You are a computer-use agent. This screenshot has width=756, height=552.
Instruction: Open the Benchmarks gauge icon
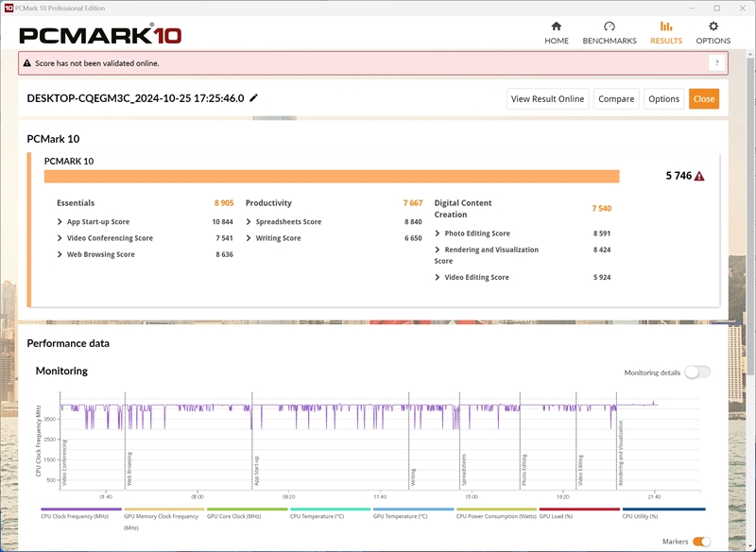[x=610, y=26]
